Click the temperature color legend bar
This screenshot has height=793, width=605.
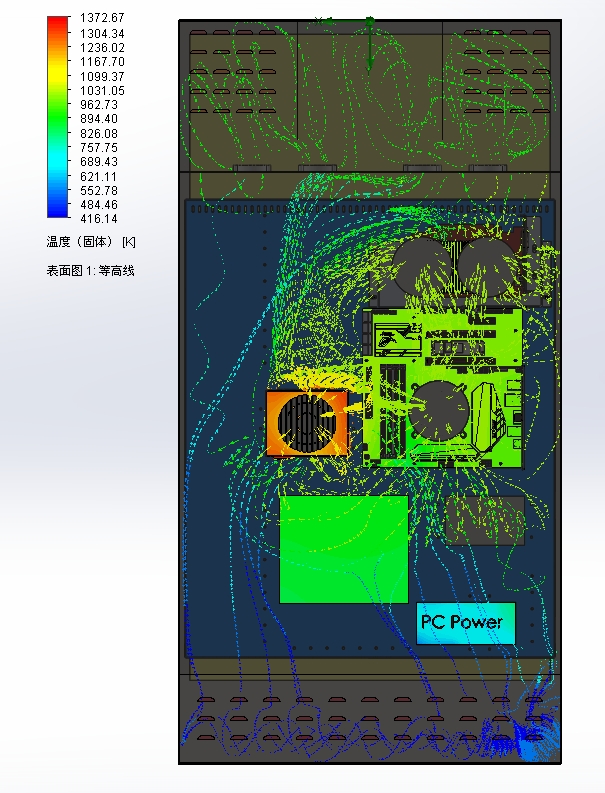click(x=58, y=117)
